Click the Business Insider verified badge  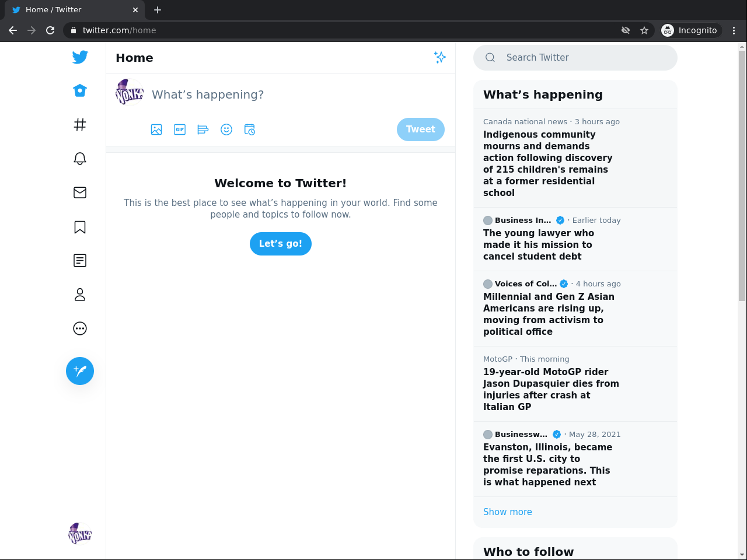pyautogui.click(x=560, y=220)
